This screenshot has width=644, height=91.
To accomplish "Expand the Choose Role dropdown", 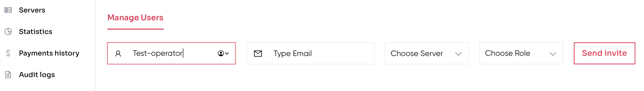I will (x=521, y=53).
